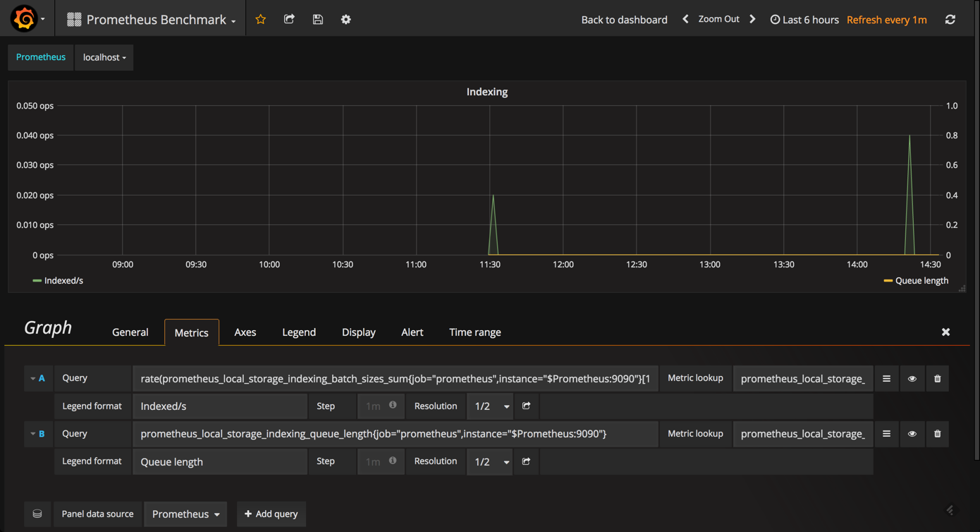Viewport: 980px width, 532px height.
Task: Open the Last 6 hours time picker
Action: pyautogui.click(x=804, y=19)
